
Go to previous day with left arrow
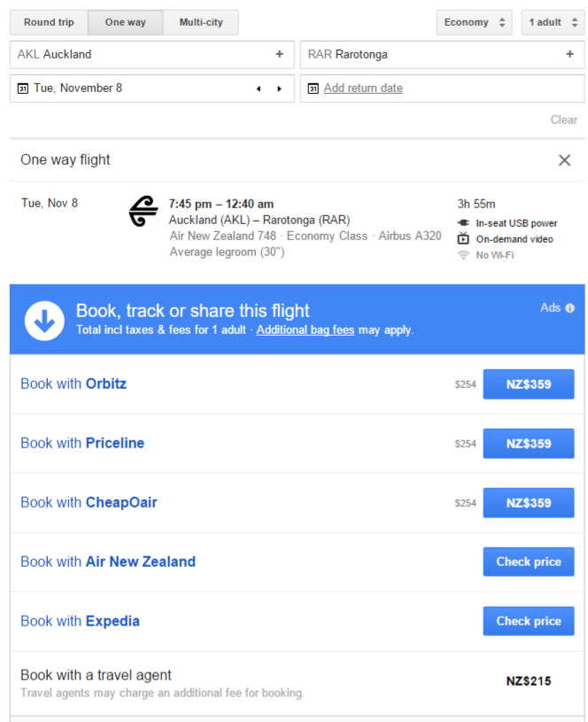coord(259,89)
